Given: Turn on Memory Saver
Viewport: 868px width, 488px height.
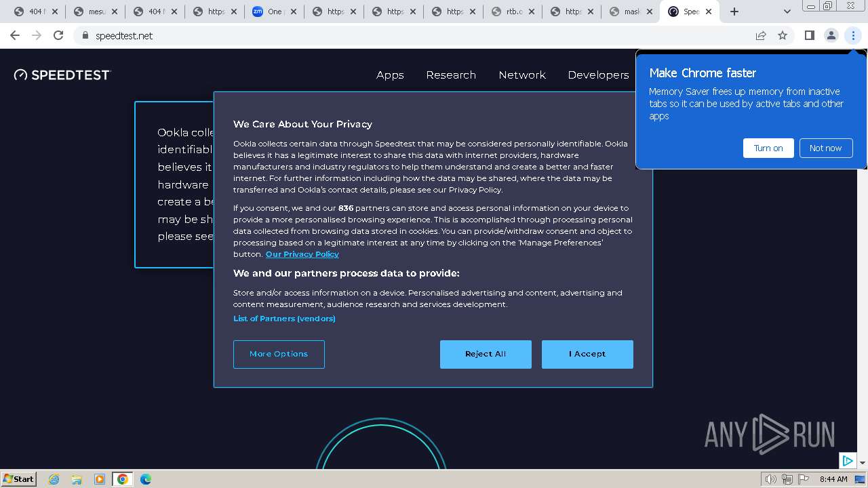Looking at the screenshot, I should point(768,148).
